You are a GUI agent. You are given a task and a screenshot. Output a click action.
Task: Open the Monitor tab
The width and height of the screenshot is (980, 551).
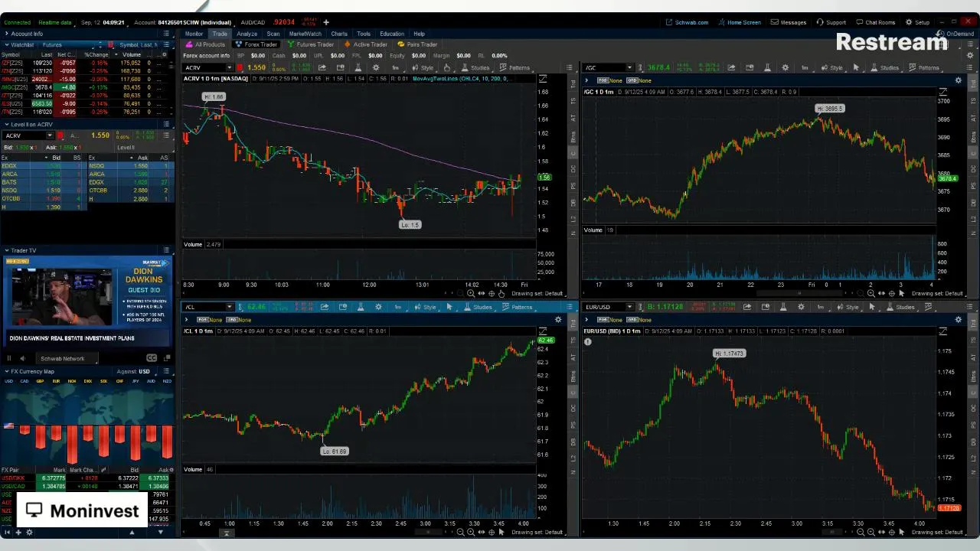[x=194, y=34]
